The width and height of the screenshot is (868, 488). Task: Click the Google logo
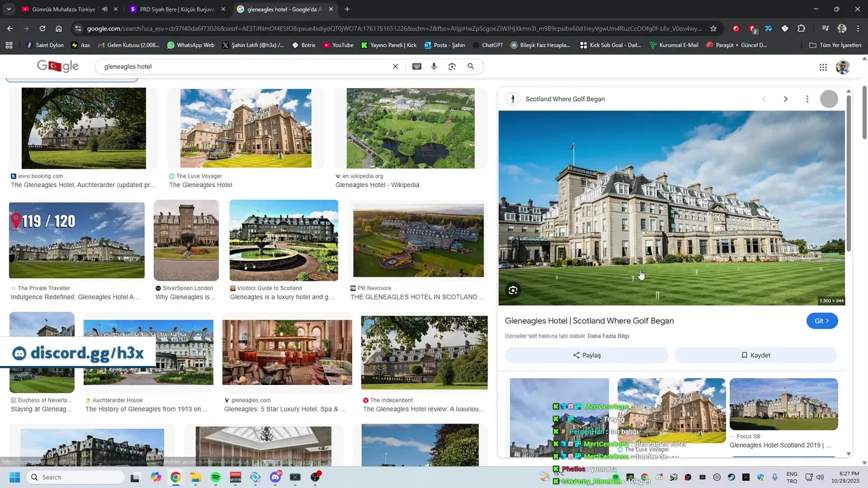tap(58, 66)
